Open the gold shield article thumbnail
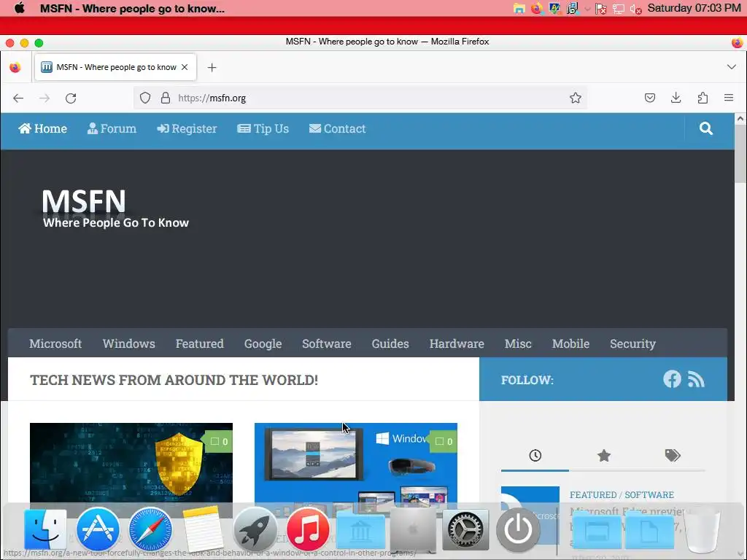The width and height of the screenshot is (747, 560). click(131, 463)
